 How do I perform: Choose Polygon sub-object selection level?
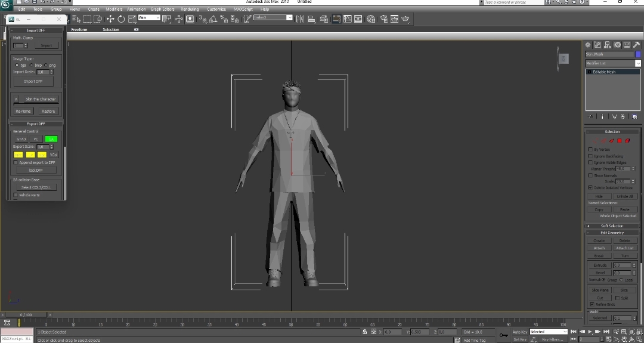620,141
